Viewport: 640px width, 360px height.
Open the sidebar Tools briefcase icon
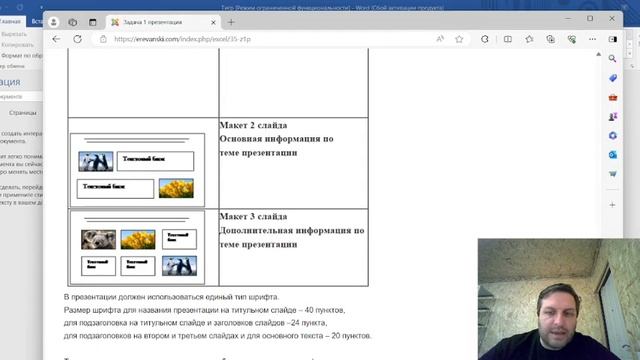click(x=613, y=98)
